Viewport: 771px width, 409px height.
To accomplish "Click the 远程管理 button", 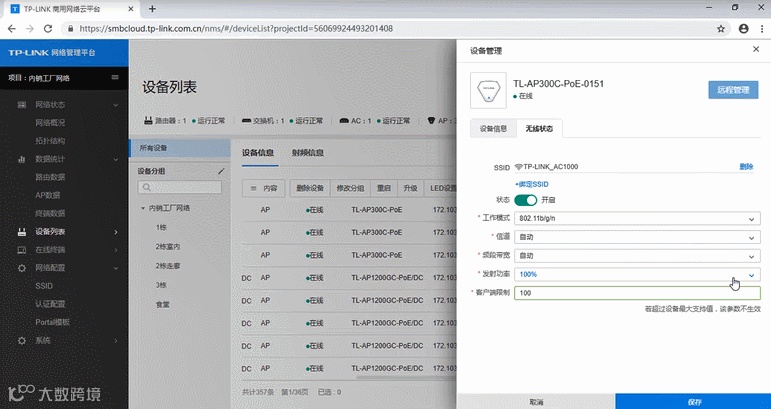I will click(733, 90).
